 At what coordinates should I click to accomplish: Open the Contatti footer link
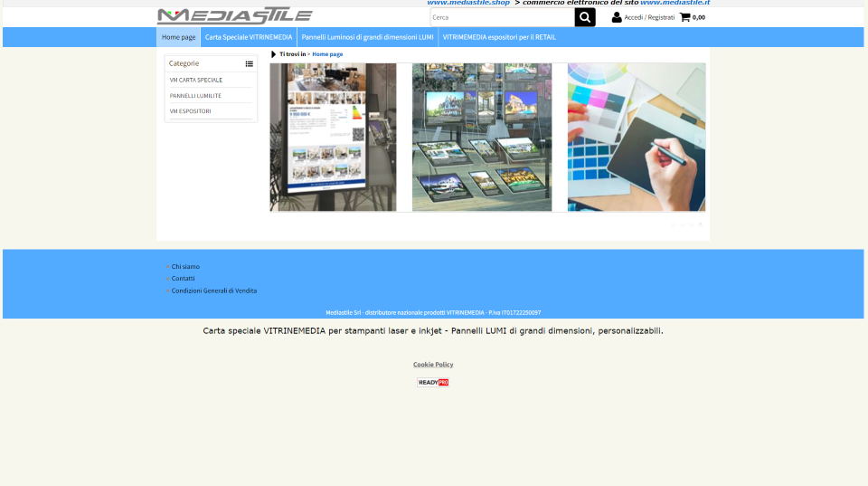point(183,278)
